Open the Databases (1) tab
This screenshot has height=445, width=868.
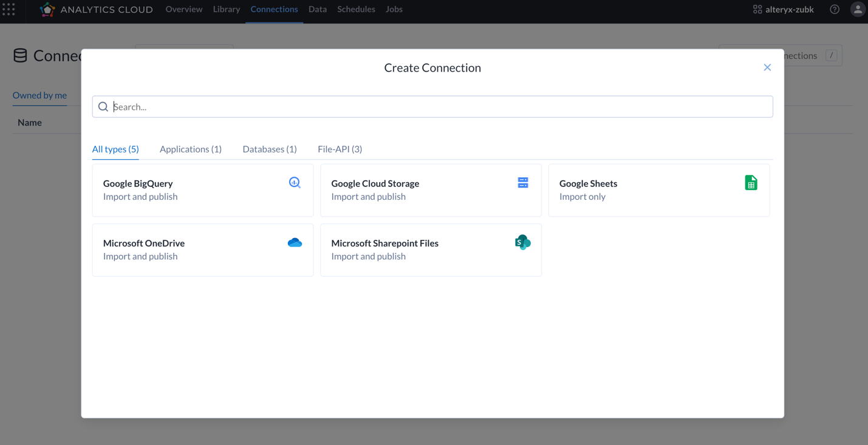point(269,149)
